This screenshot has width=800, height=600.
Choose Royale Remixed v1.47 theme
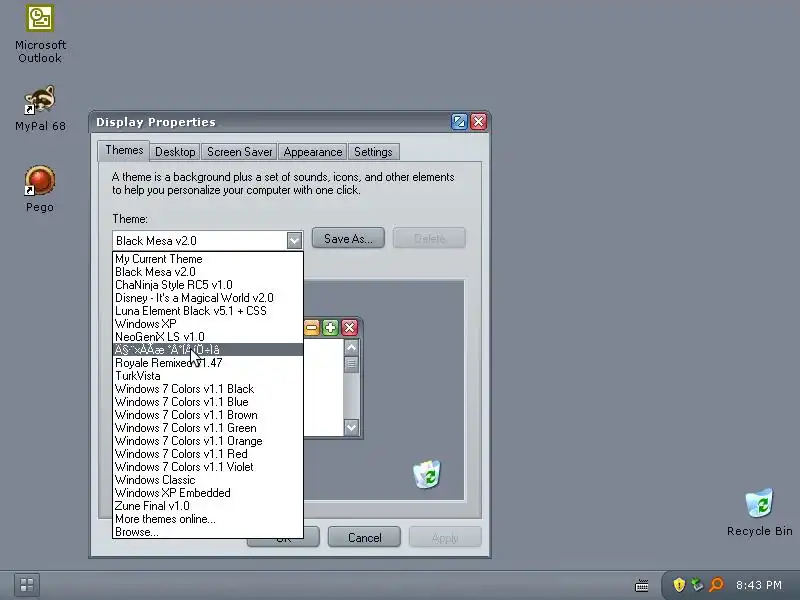click(x=208, y=363)
